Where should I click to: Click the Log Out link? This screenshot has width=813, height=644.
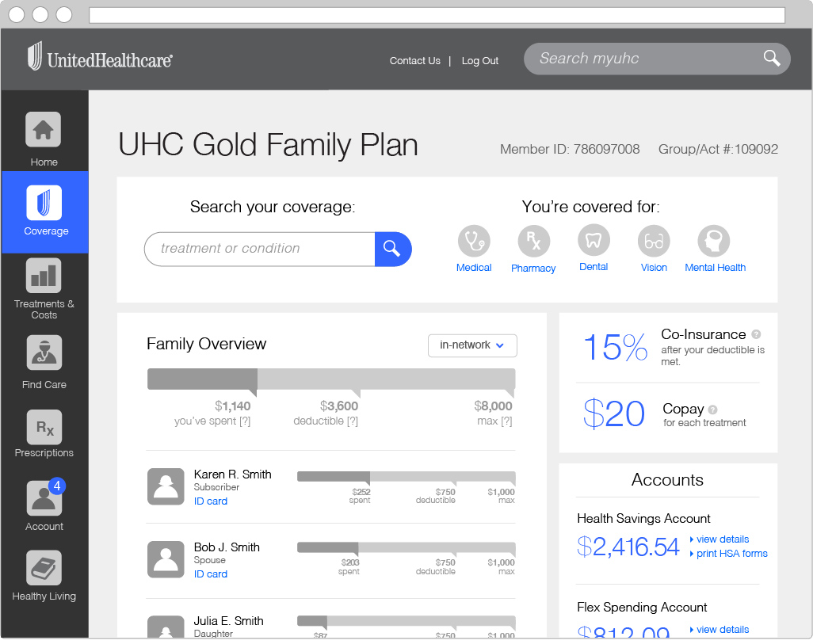(480, 61)
